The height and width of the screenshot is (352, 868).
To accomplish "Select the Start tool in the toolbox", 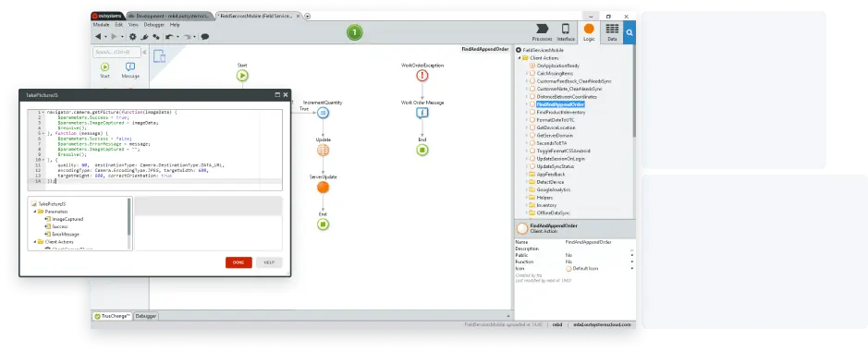I will 104,70.
